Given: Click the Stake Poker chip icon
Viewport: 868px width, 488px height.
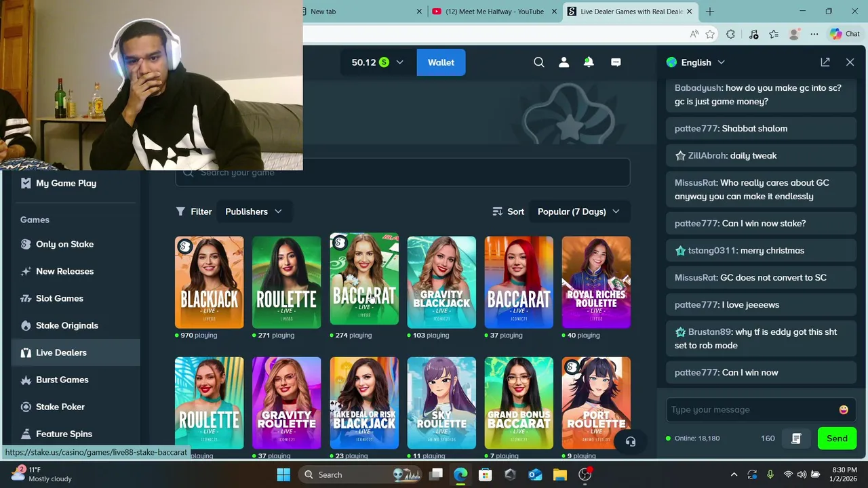Looking at the screenshot, I should (x=26, y=407).
